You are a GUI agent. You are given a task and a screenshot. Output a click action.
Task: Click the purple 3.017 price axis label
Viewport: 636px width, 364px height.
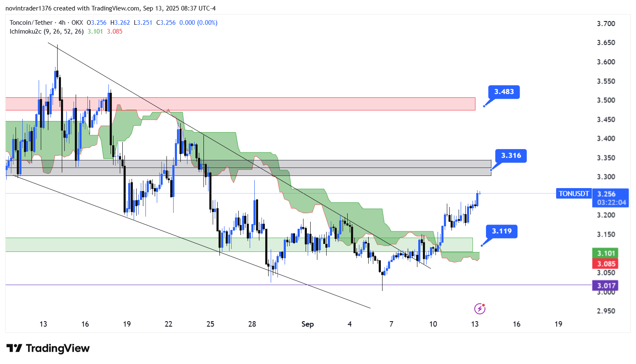click(606, 285)
